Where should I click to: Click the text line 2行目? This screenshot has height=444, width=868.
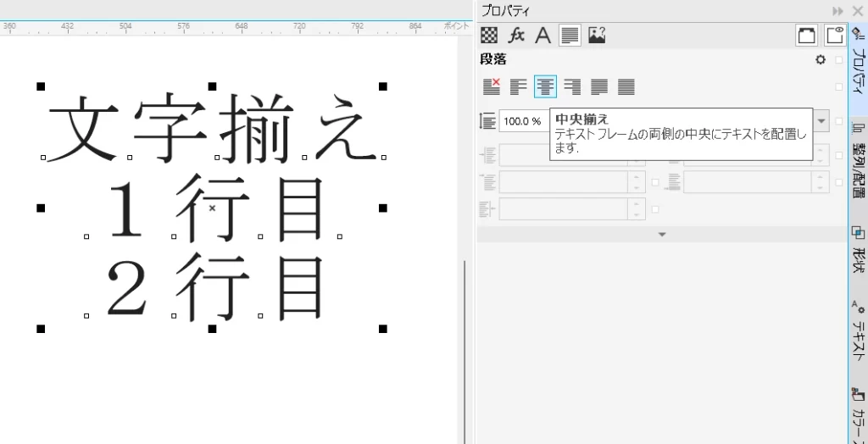point(214,288)
